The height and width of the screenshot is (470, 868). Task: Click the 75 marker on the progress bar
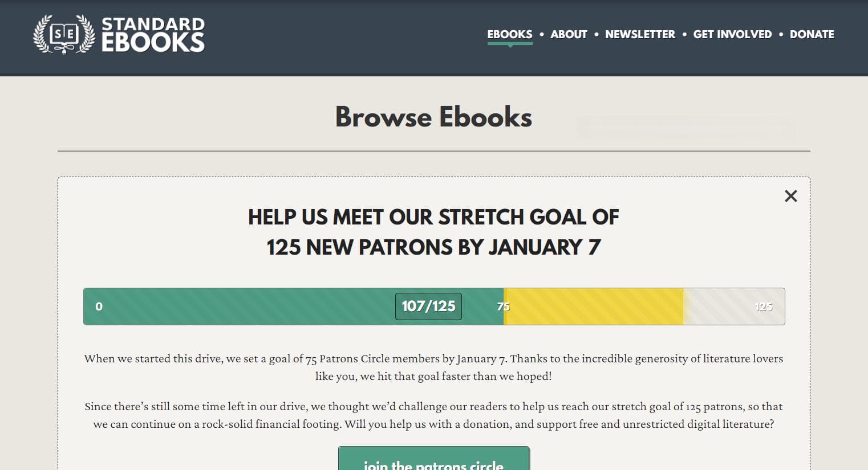click(503, 306)
